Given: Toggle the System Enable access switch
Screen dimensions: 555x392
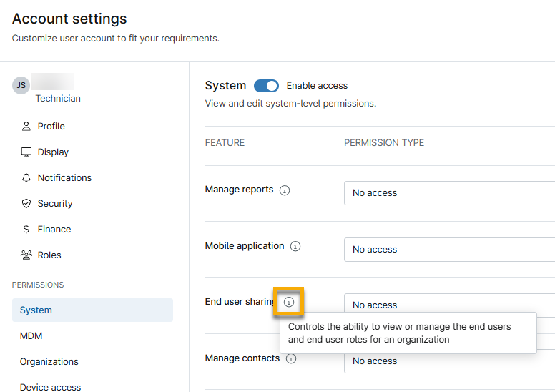Looking at the screenshot, I should 266,86.
